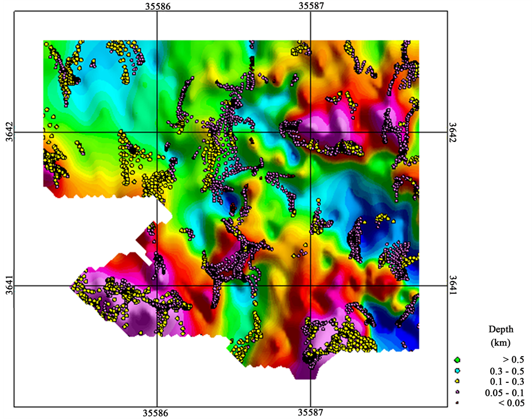Image resolution: width=532 pixels, height=419 pixels.
Task: Click the '0.1 - 0.3' legend text
Action: (507, 382)
